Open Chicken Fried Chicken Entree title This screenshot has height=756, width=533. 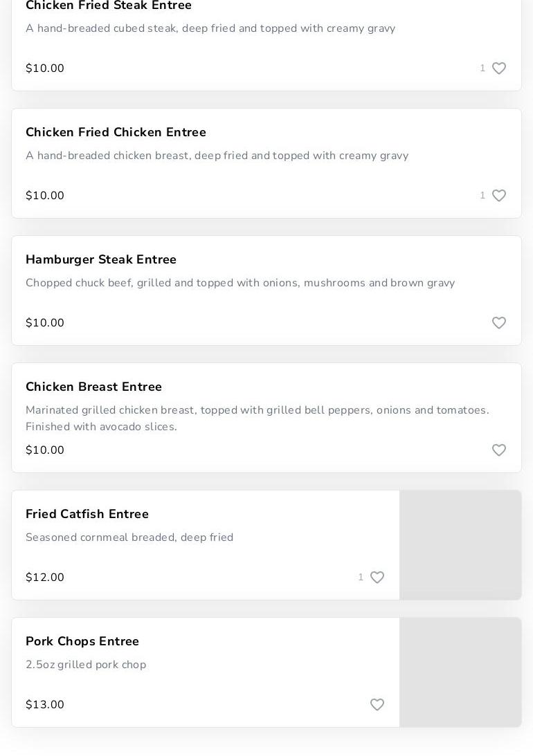(116, 132)
